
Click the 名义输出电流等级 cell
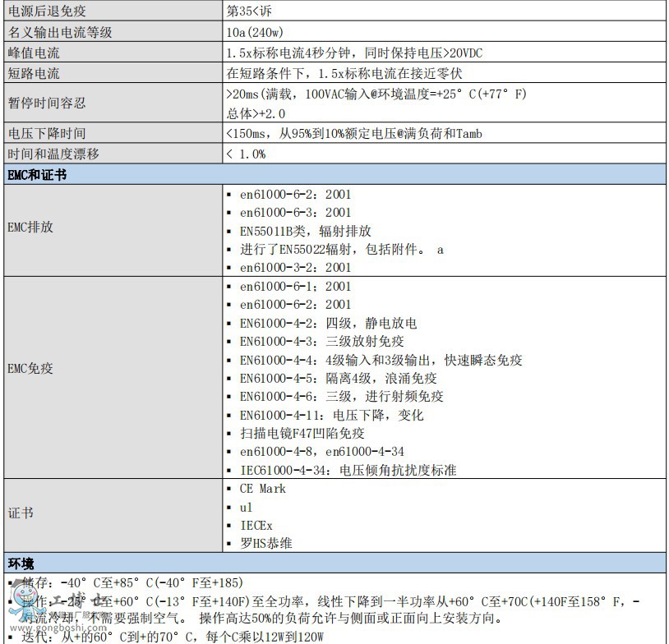coord(59,33)
